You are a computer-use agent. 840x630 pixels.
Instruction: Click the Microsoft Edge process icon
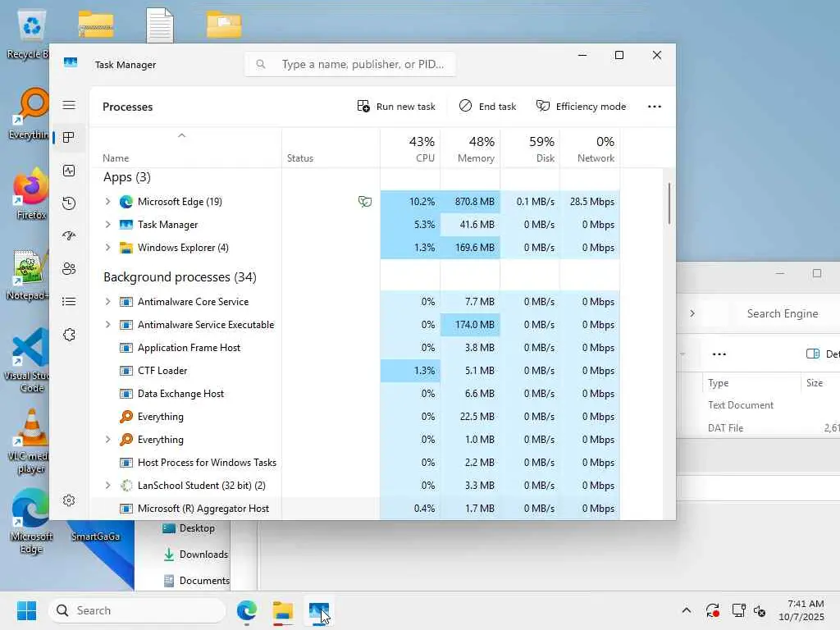[x=126, y=202]
